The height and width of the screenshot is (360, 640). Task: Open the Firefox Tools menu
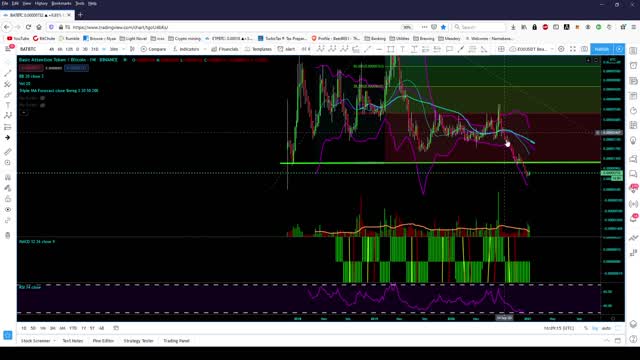click(80, 3)
